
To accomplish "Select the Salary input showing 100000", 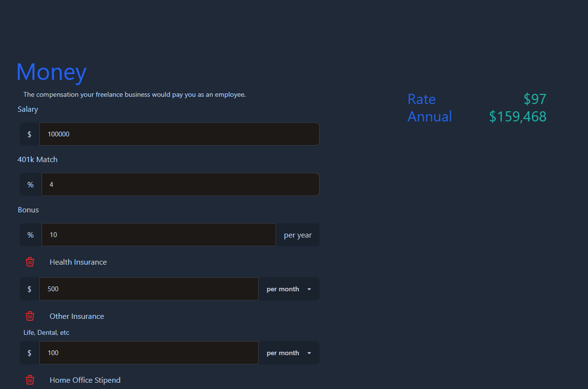I will coord(179,134).
